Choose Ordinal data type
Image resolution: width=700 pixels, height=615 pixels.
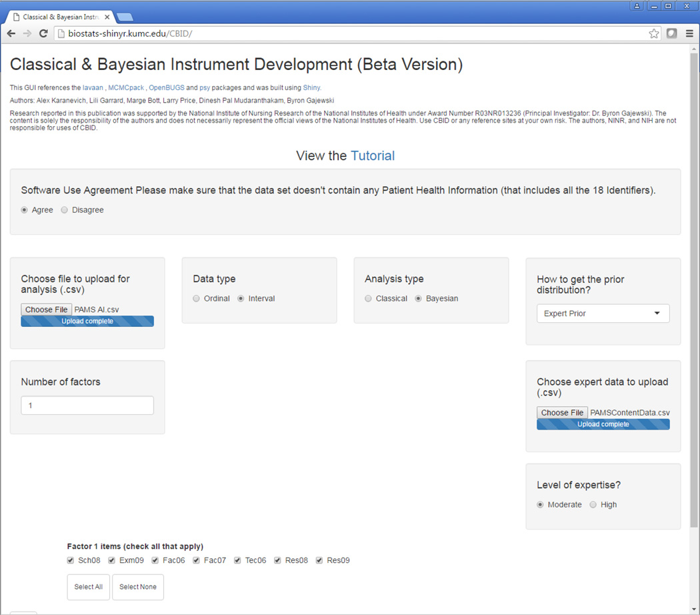(197, 299)
